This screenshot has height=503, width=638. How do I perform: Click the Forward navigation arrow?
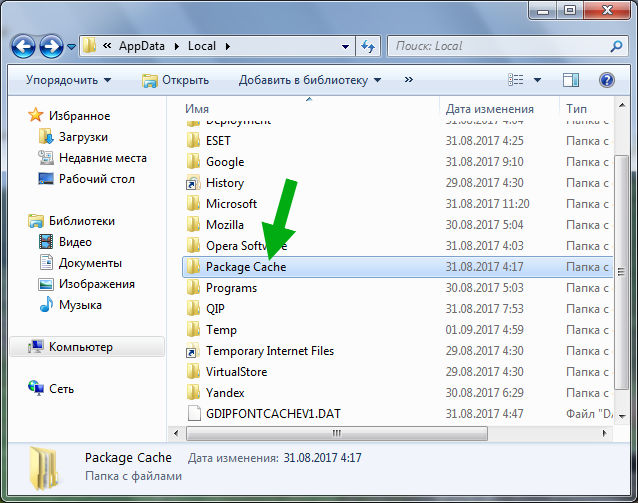point(51,46)
